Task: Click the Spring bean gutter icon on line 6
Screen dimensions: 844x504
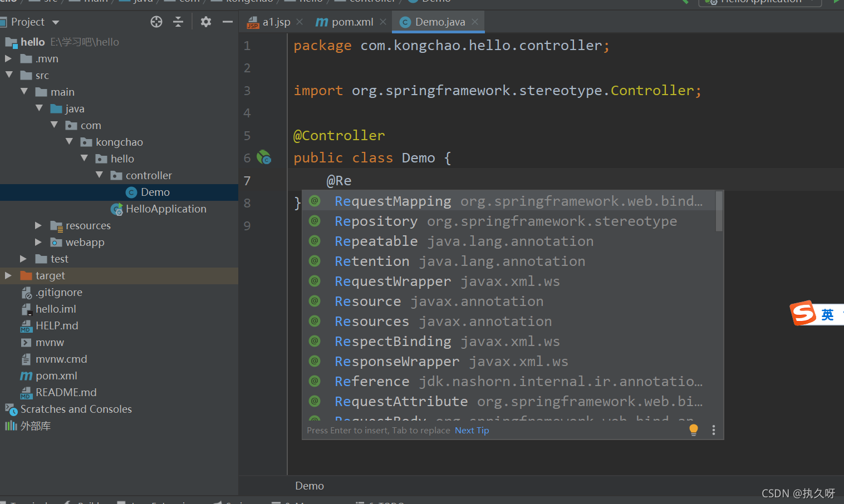Action: point(263,158)
